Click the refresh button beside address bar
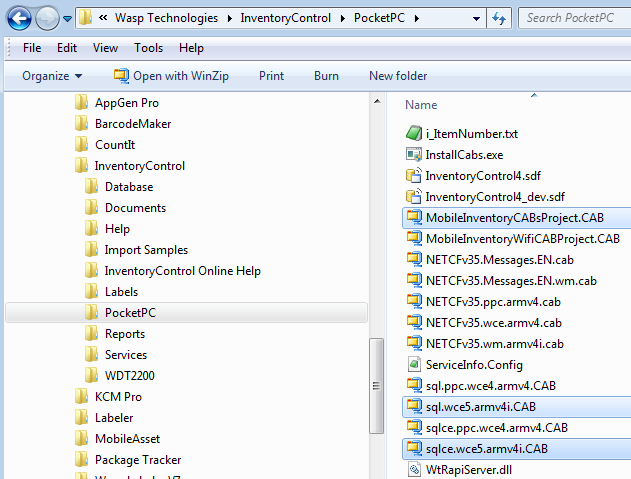 pos(499,18)
